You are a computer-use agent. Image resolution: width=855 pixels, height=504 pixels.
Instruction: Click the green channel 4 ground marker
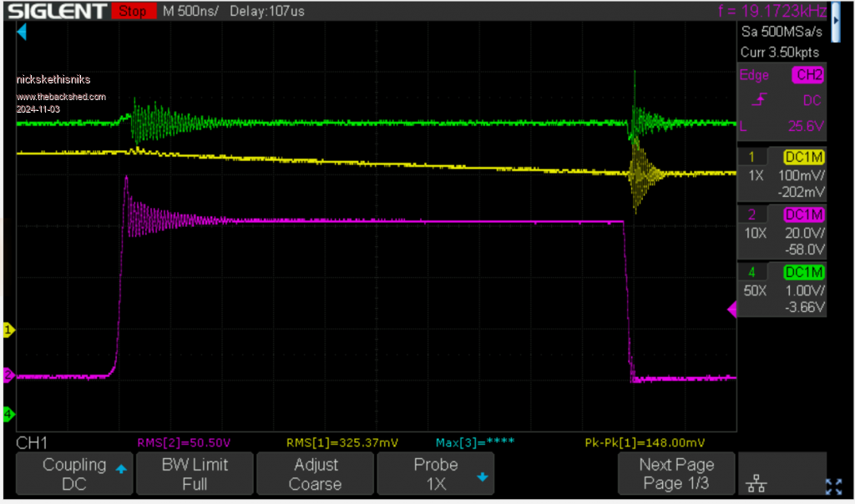(x=8, y=414)
